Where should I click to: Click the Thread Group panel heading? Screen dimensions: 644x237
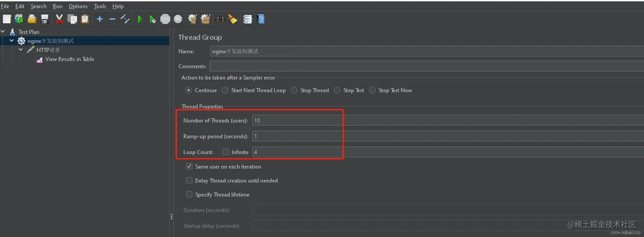pyautogui.click(x=200, y=38)
